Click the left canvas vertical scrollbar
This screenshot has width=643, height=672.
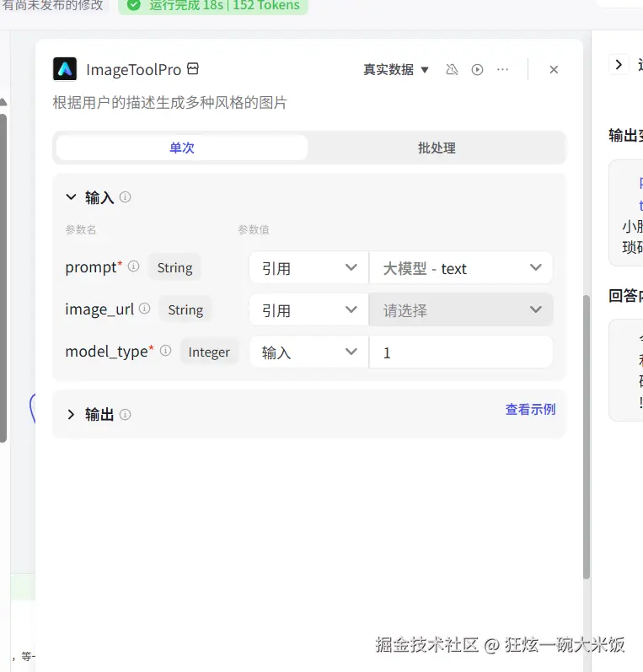pyautogui.click(x=3, y=277)
